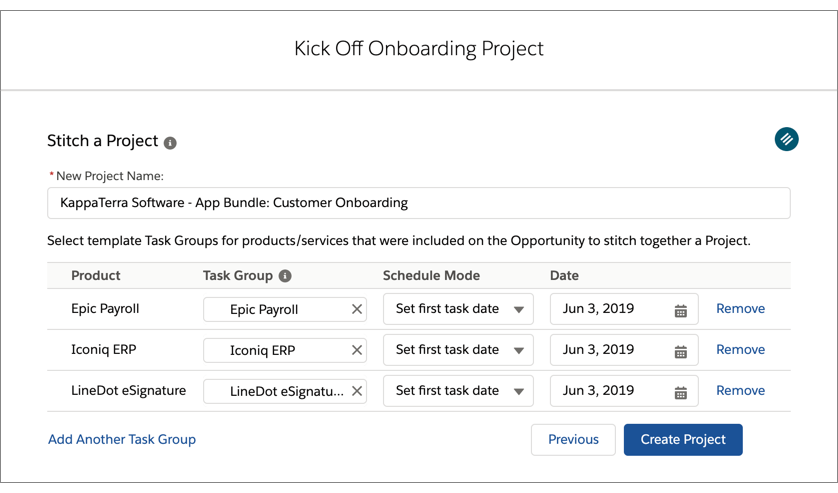Click the Task Group column header text
Viewport: 838px width, 493px height.
[x=238, y=275]
